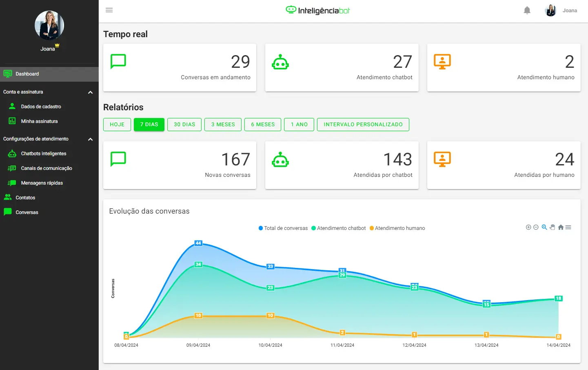Viewport: 588px width, 370px height.
Task: Select the 7 DIAS report filter
Action: pyautogui.click(x=149, y=125)
